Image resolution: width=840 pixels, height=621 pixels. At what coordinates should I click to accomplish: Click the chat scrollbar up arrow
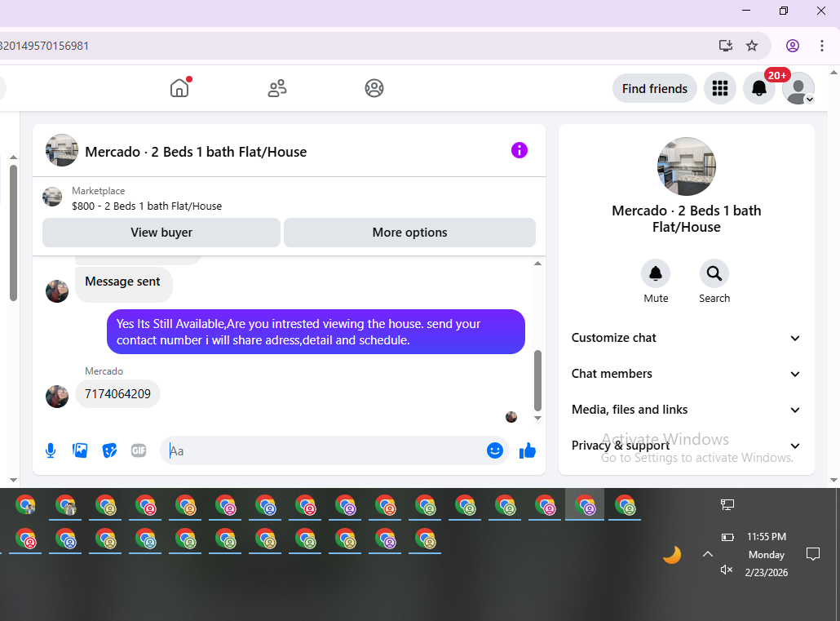(537, 264)
